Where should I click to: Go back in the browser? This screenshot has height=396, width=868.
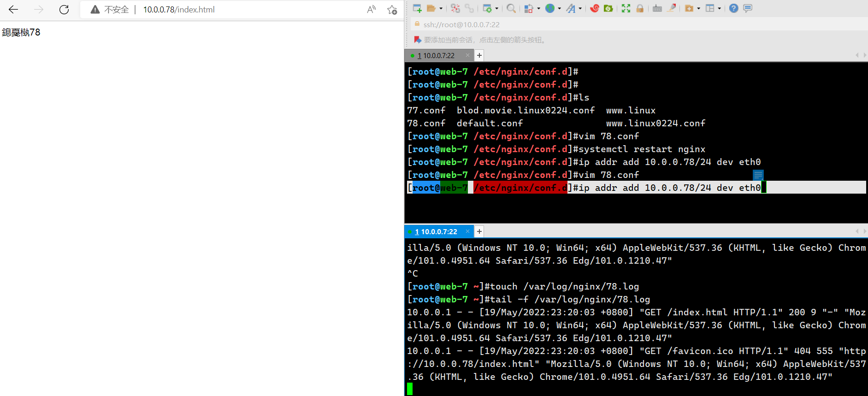13,10
